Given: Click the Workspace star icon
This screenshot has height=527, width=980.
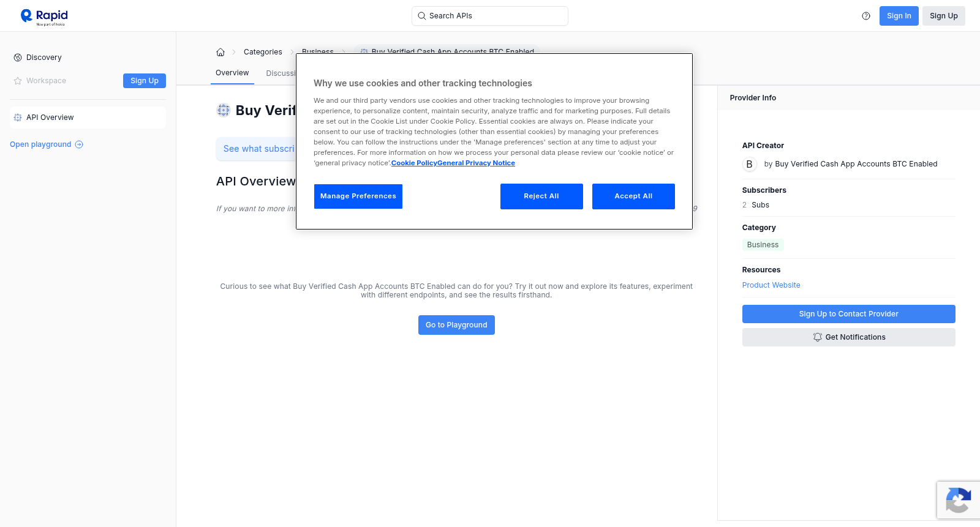Looking at the screenshot, I should pyautogui.click(x=18, y=81).
